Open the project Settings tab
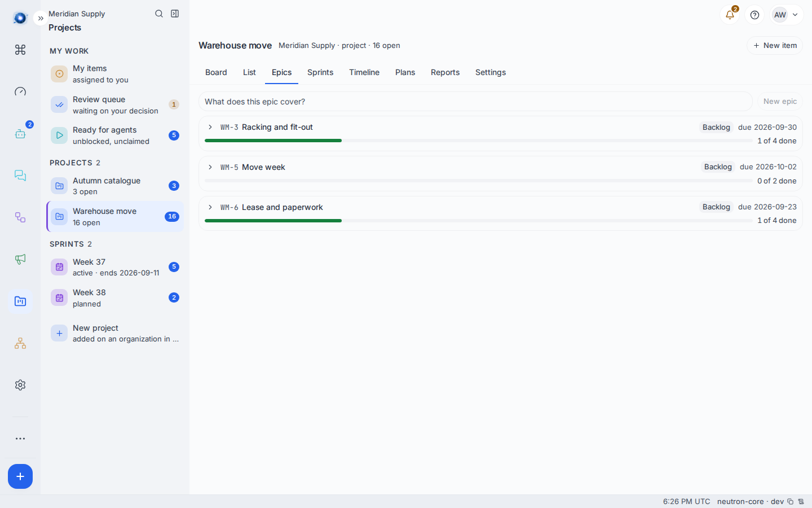 tap(491, 72)
